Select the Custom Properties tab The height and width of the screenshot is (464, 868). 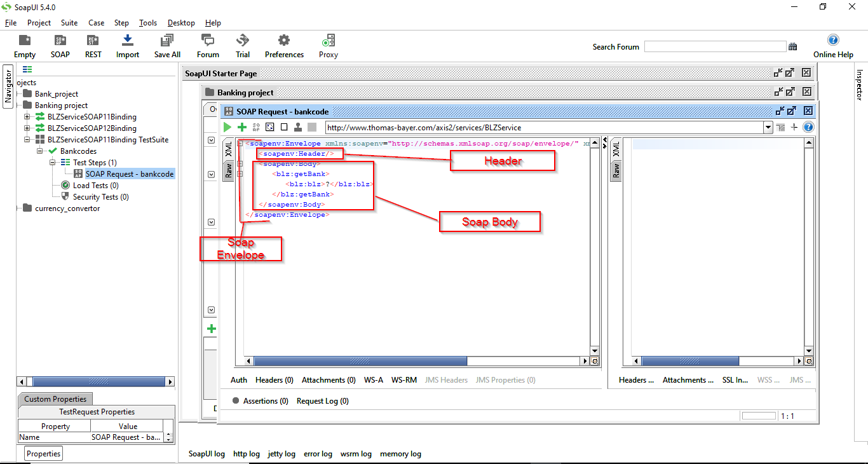(x=55, y=399)
